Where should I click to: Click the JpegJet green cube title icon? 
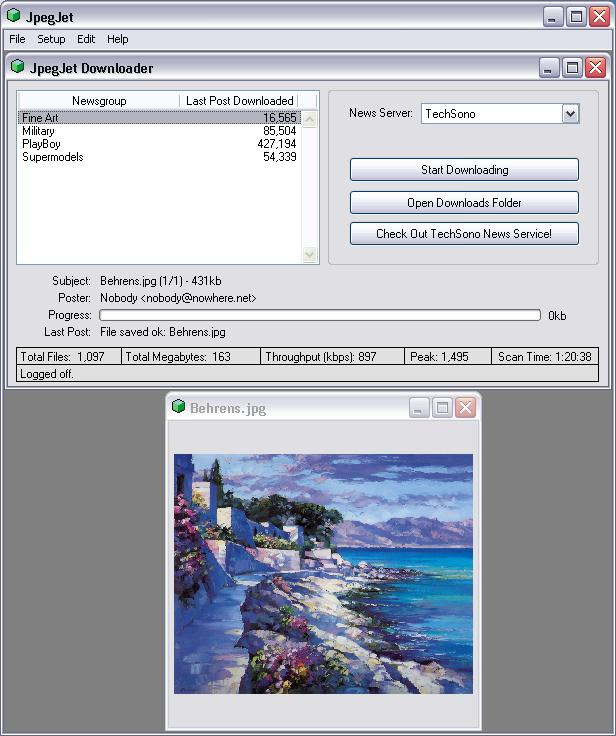click(14, 15)
